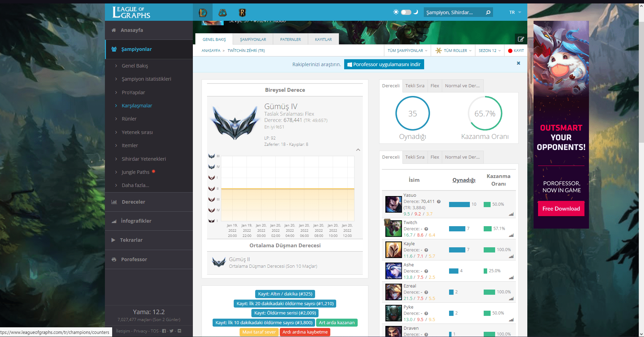This screenshot has height=337, width=644.
Task: Open Yasuo's champion portrait
Action: 394,204
